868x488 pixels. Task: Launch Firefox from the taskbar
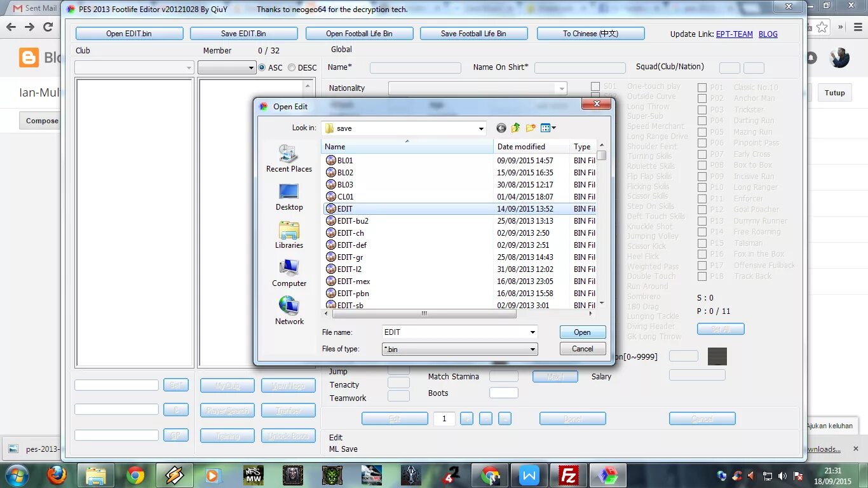click(x=57, y=475)
